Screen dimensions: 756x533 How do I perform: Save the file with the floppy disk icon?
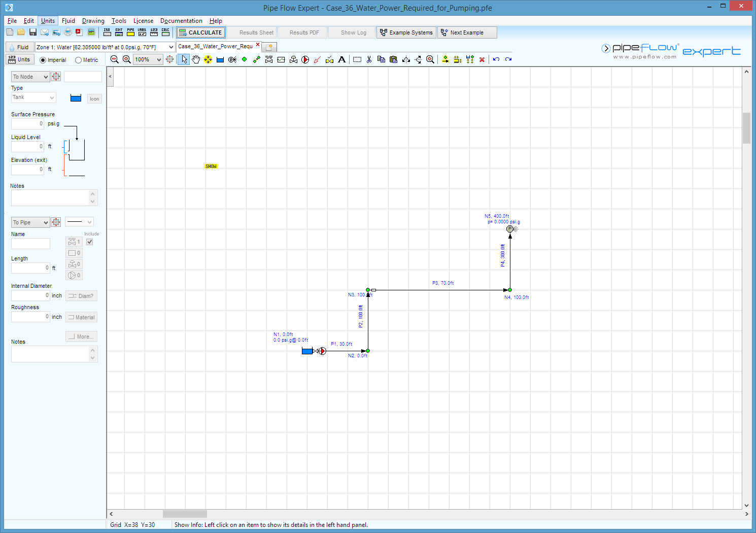(x=33, y=32)
